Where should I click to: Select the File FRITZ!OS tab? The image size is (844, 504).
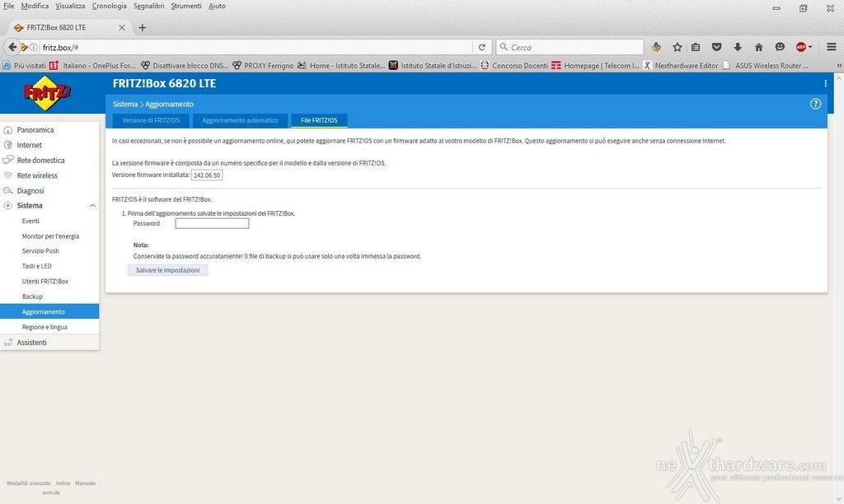pyautogui.click(x=319, y=120)
